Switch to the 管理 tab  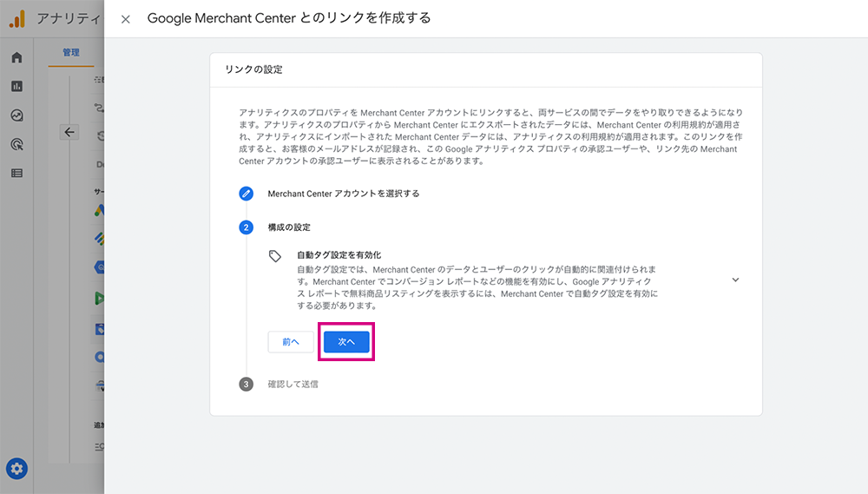click(71, 53)
